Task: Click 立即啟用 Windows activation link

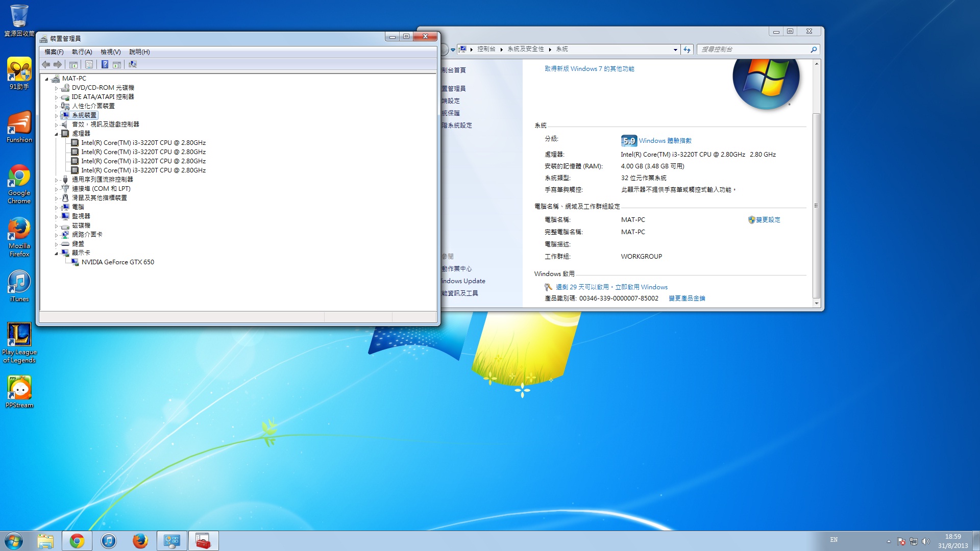Action: click(x=641, y=287)
